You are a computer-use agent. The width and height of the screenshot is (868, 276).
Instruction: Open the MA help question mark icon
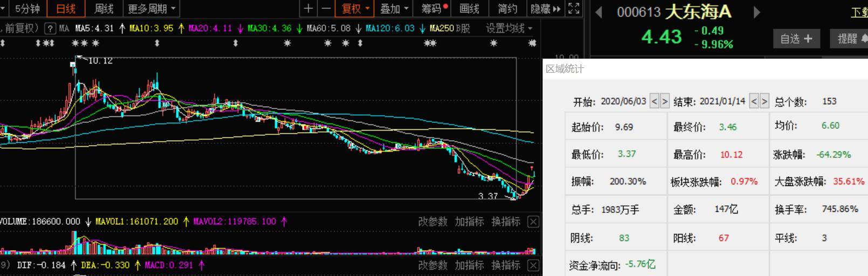[x=50, y=29]
